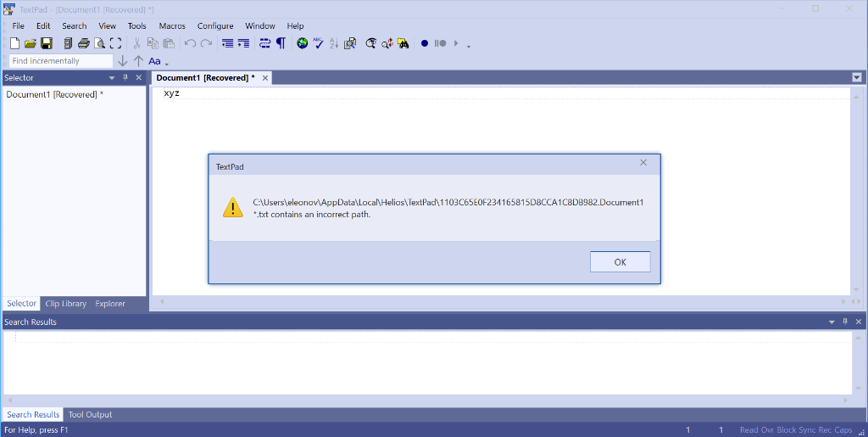Open Print Preview from the toolbar

click(100, 43)
